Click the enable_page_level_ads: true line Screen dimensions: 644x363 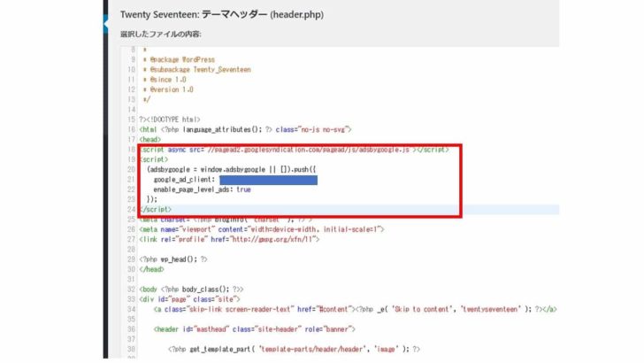click(202, 189)
